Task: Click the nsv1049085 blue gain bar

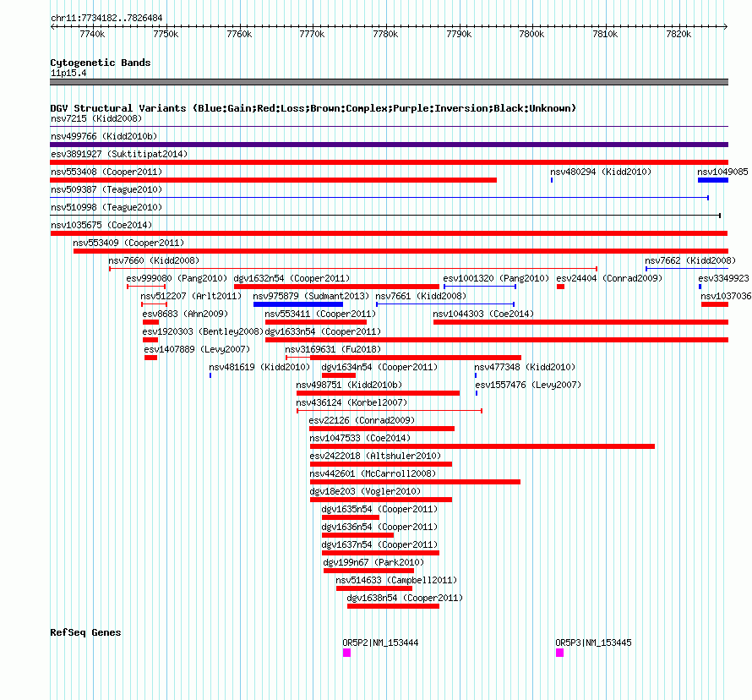Action: point(713,180)
